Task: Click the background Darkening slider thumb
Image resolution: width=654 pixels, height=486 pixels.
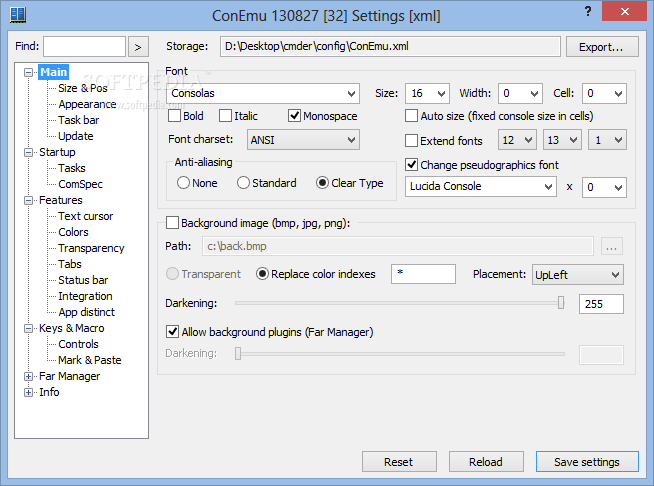Action: [561, 303]
